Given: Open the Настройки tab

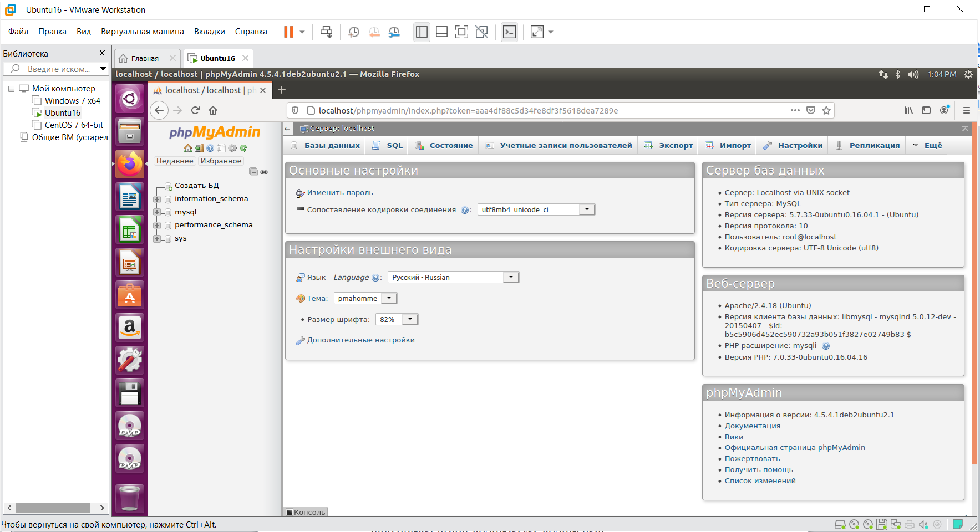Looking at the screenshot, I should coord(793,145).
